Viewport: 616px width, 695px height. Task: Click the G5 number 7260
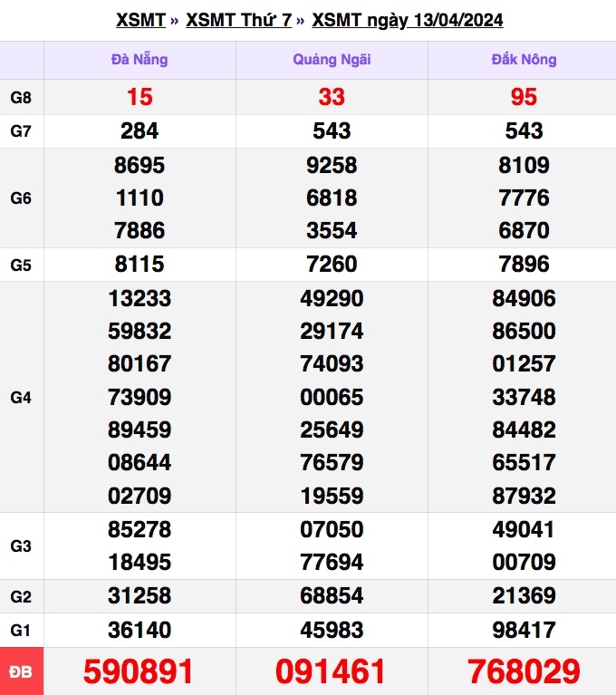332,265
